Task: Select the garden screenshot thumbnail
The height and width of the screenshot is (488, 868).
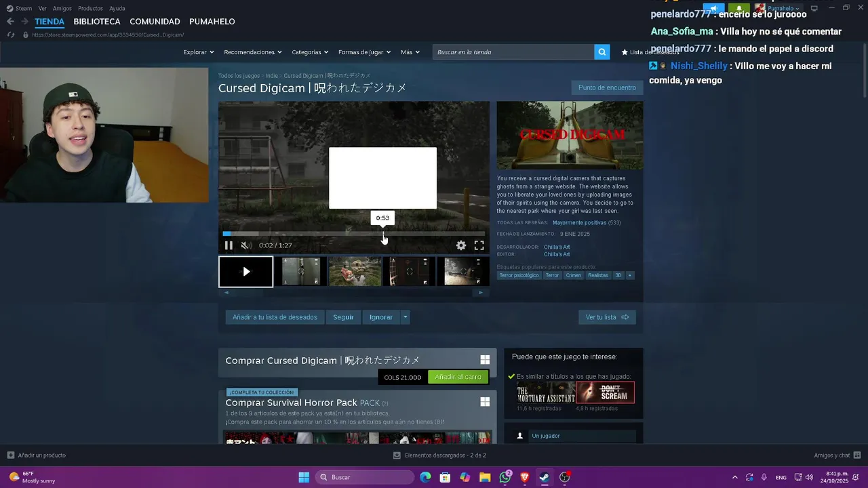Action: pyautogui.click(x=355, y=272)
